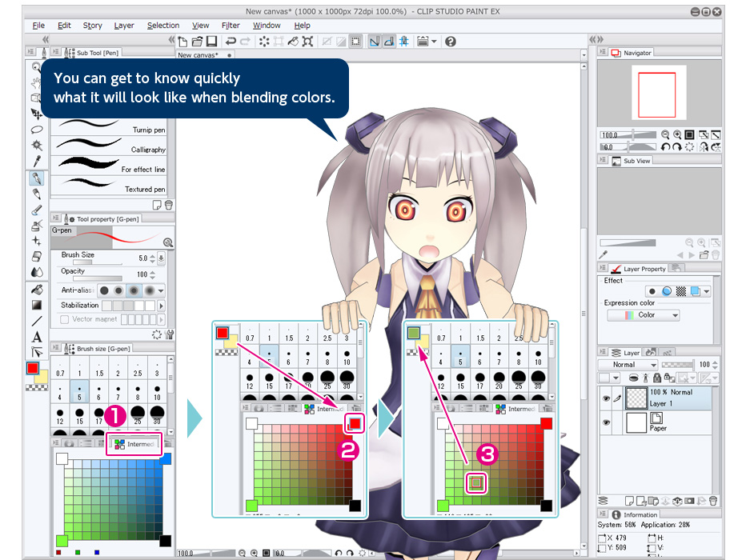Click the Lock Layer padlock icon

(656, 378)
